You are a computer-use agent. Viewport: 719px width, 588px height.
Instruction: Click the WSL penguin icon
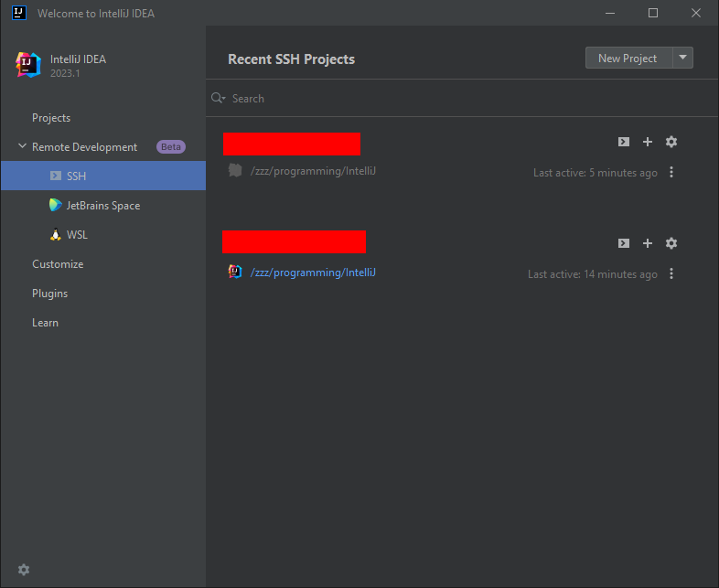pos(56,234)
